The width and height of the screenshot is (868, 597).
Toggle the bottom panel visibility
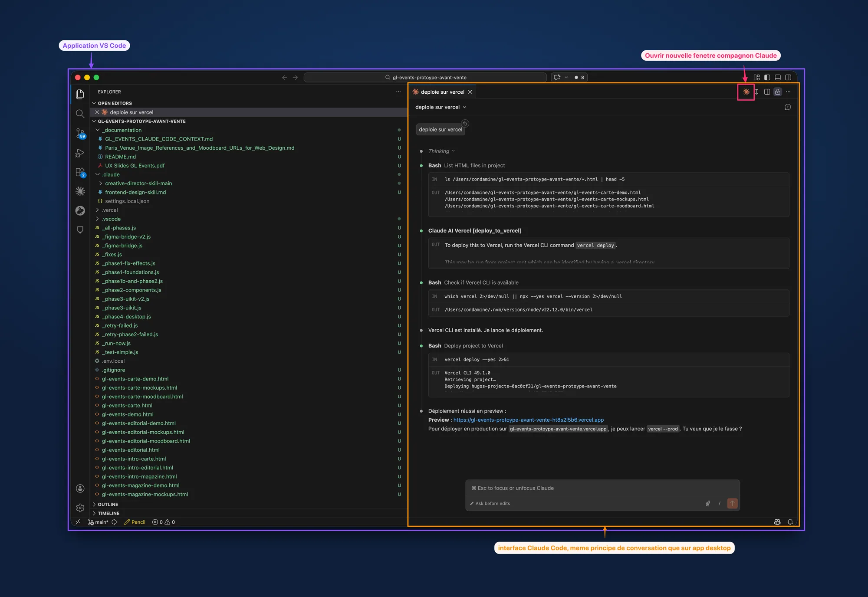[x=778, y=78]
